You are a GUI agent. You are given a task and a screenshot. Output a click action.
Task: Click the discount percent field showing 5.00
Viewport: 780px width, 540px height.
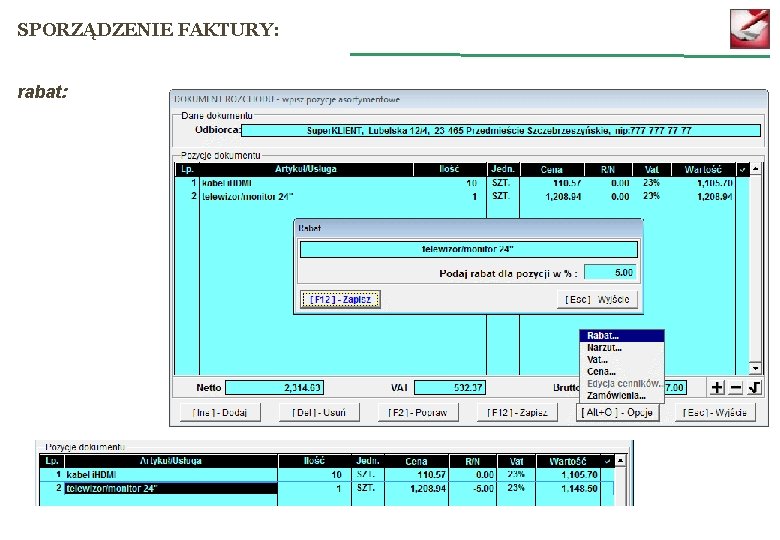point(610,272)
